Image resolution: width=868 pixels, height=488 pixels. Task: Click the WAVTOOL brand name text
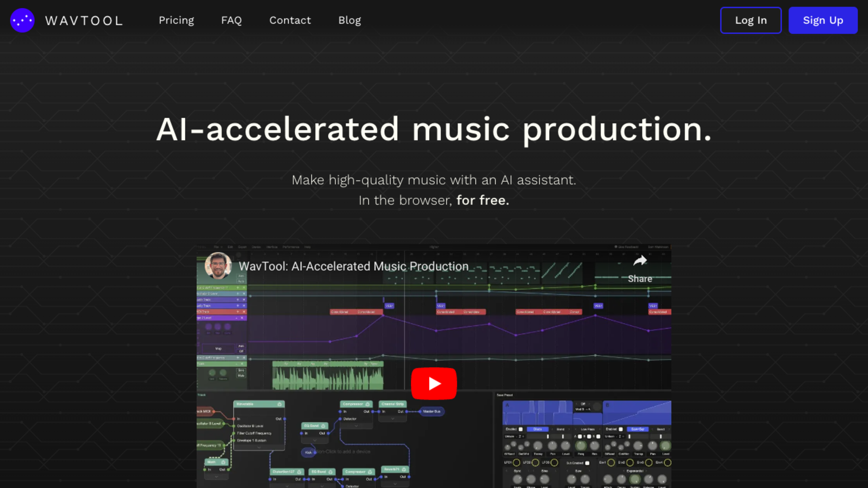click(84, 21)
